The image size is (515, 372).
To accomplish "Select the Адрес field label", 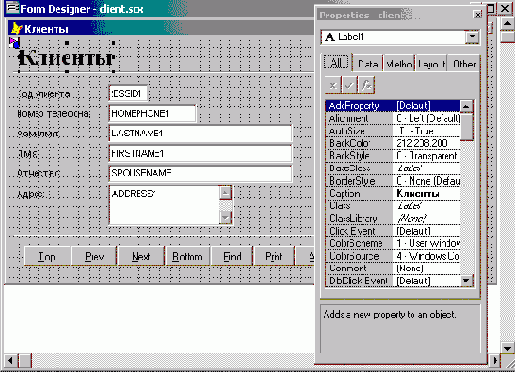I will [30, 194].
